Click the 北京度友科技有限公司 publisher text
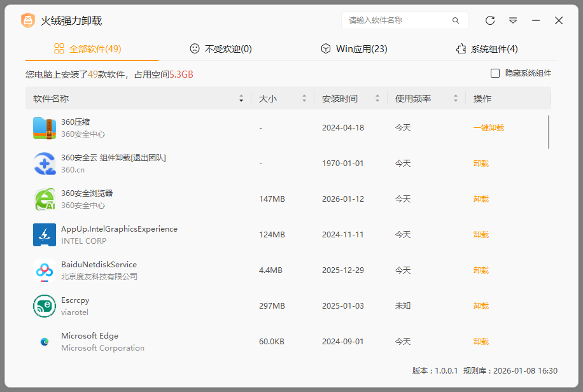The height and width of the screenshot is (392, 583). click(x=99, y=277)
